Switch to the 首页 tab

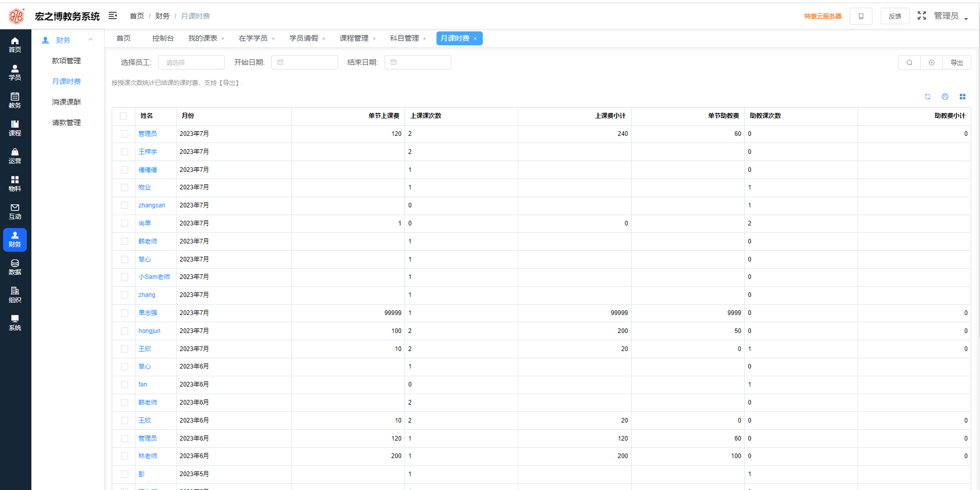(x=124, y=38)
